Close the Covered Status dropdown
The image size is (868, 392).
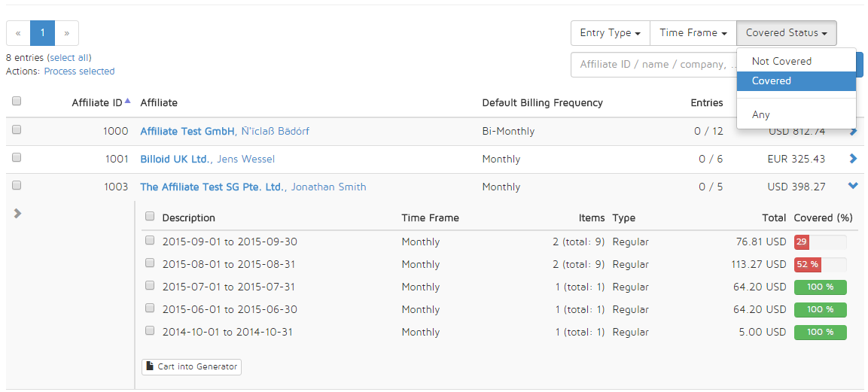click(x=787, y=33)
